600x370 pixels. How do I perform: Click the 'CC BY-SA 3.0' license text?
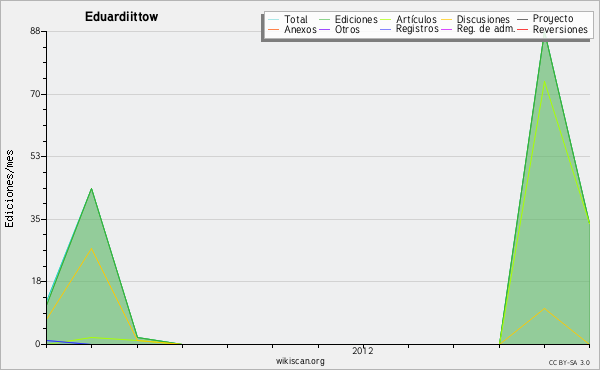(x=569, y=363)
